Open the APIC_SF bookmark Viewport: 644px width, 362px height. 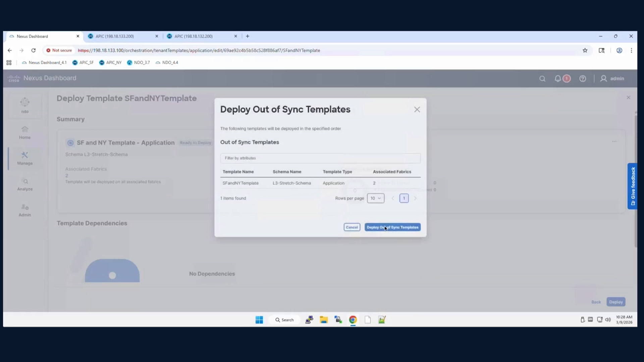[83, 62]
